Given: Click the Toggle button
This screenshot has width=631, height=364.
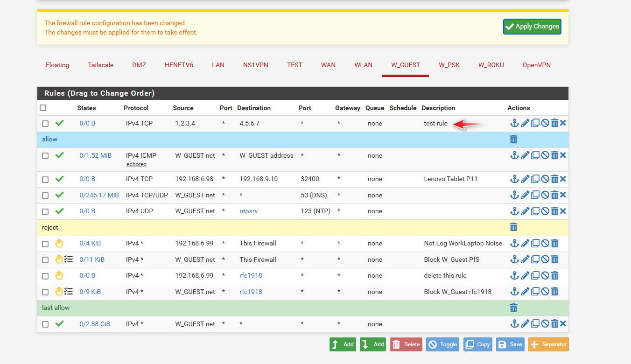Looking at the screenshot, I should pos(443,344).
